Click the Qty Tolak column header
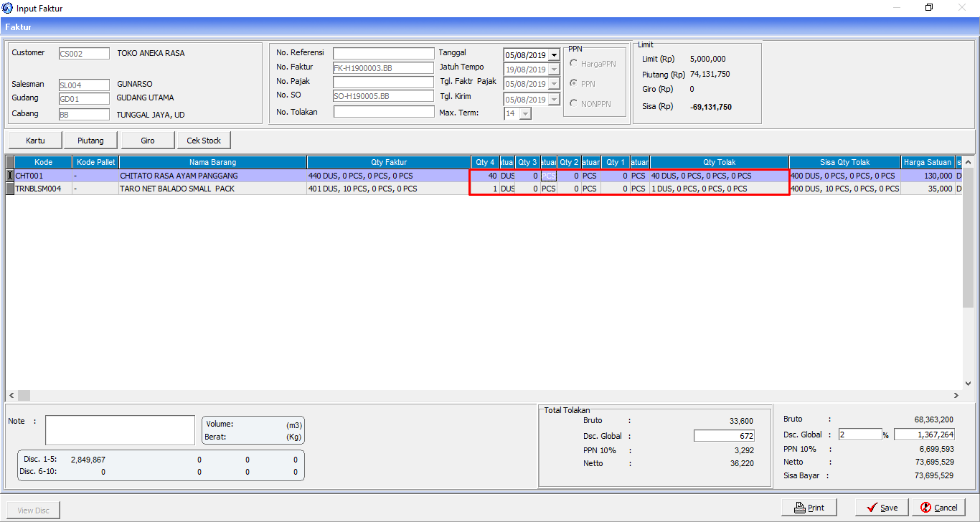Viewport: 980px width, 522px height. pos(719,162)
